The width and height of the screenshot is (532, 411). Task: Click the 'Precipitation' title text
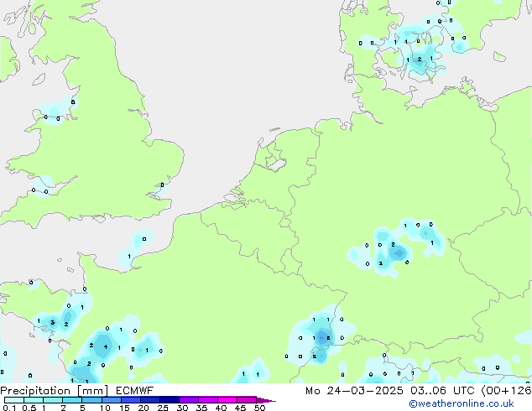coord(35,391)
